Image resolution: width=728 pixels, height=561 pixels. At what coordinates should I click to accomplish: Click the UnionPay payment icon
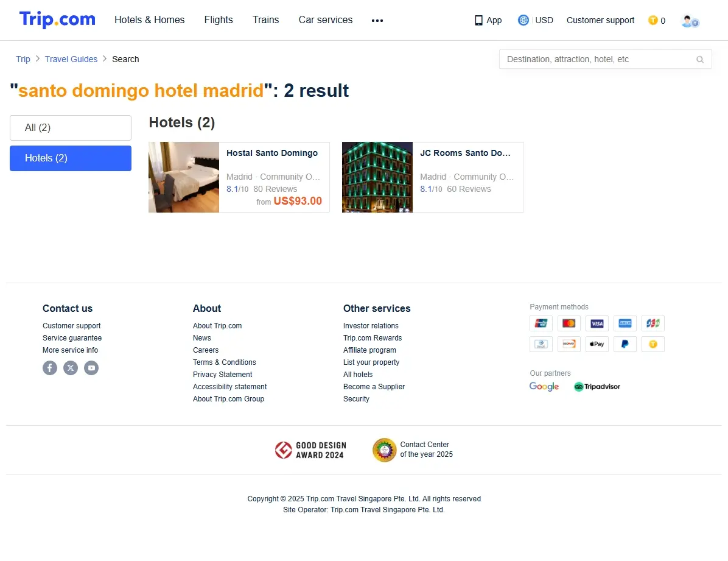[541, 323]
